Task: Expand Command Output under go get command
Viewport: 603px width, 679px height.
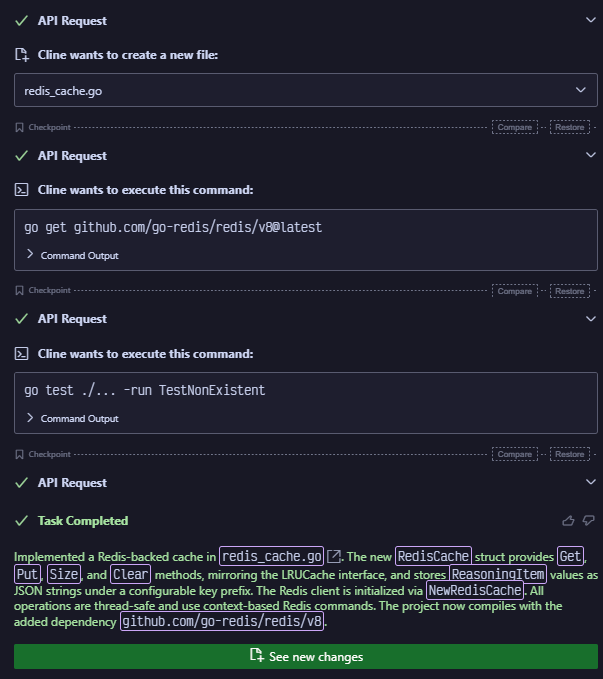Action: (x=72, y=255)
